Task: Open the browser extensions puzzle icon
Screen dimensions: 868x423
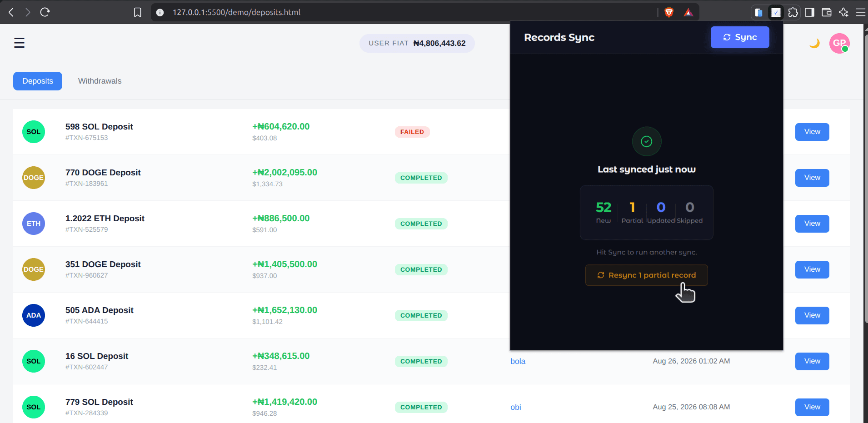Action: pyautogui.click(x=793, y=12)
